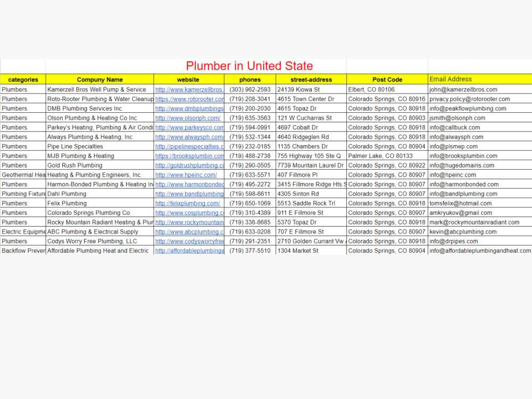This screenshot has height=399, width=532.
Task: Visit the parkeysco.com website link
Action: [x=190, y=128]
